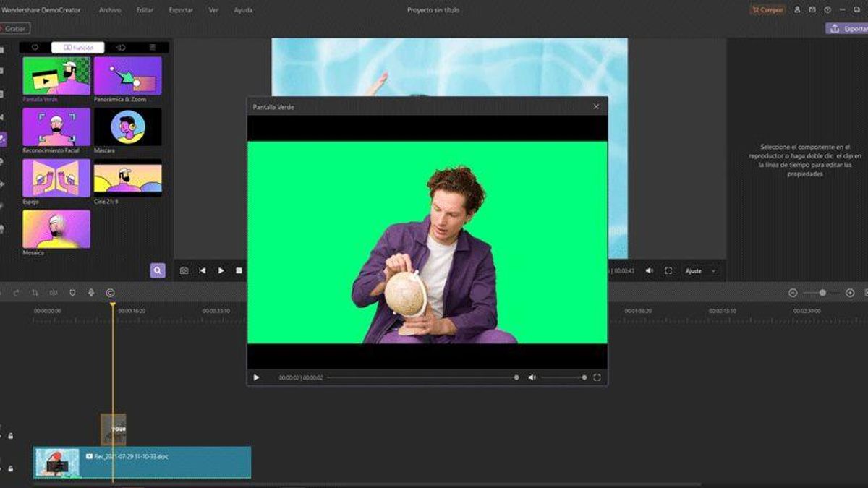Image resolution: width=868 pixels, height=488 pixels.
Task: Select the highlighted effects icon in sidebar
Action: pos(3,140)
